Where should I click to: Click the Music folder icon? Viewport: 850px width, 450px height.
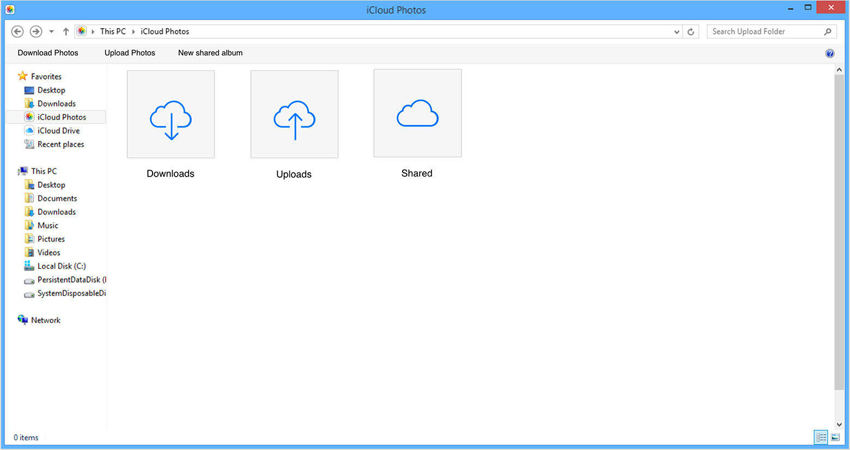click(x=29, y=225)
